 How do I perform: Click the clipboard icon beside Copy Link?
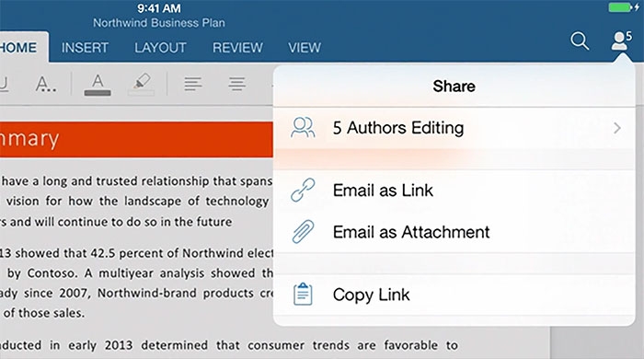coord(303,294)
